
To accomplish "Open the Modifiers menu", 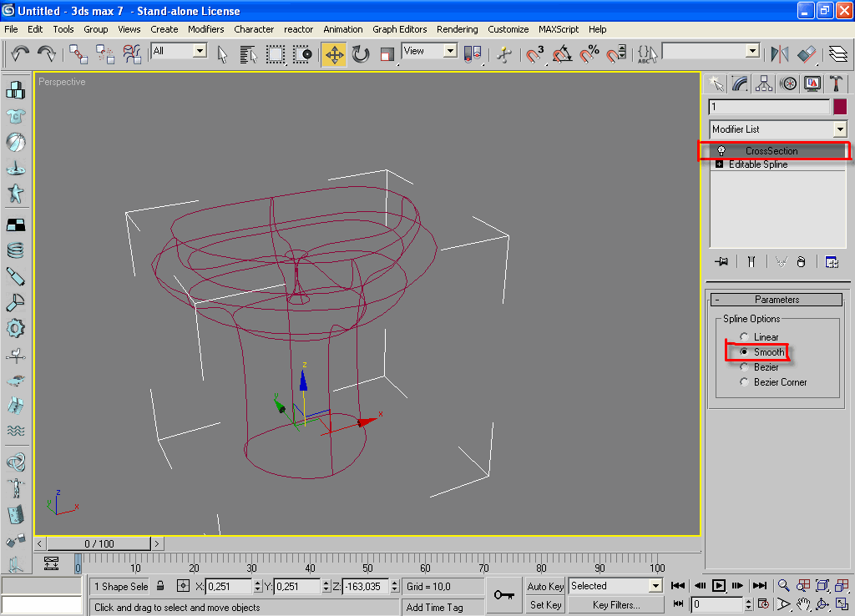I will pos(205,29).
